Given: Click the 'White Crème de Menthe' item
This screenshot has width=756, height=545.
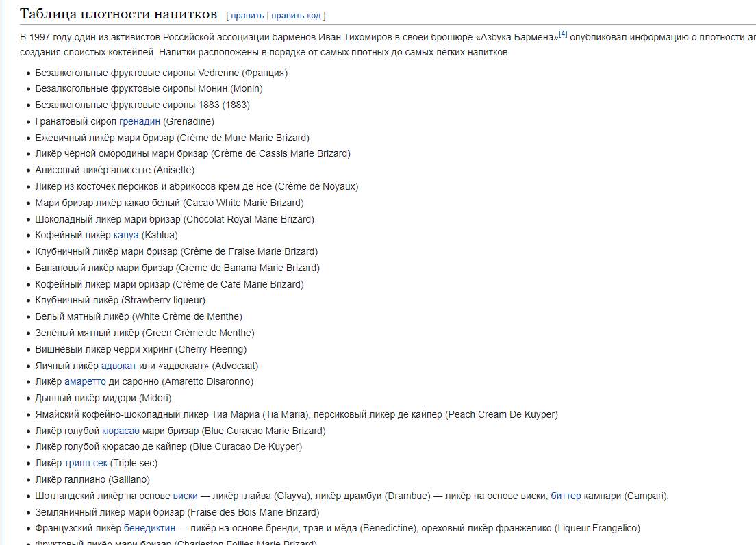Looking at the screenshot, I should [138, 316].
